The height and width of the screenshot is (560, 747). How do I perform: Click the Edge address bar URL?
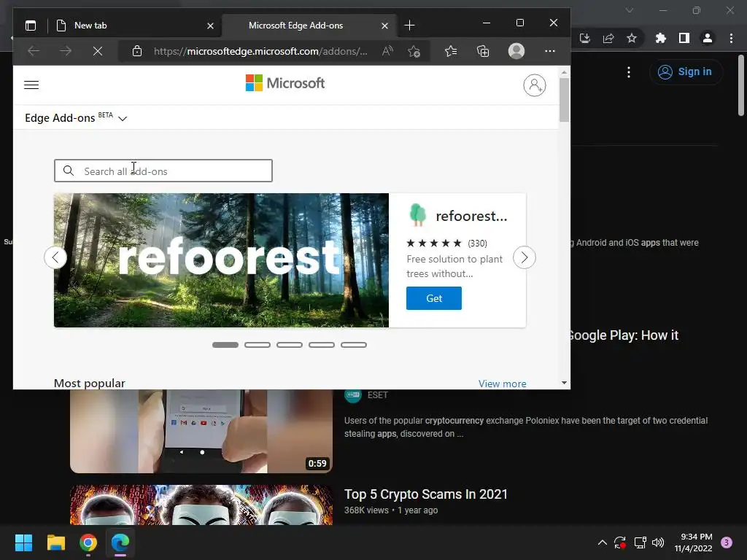260,51
